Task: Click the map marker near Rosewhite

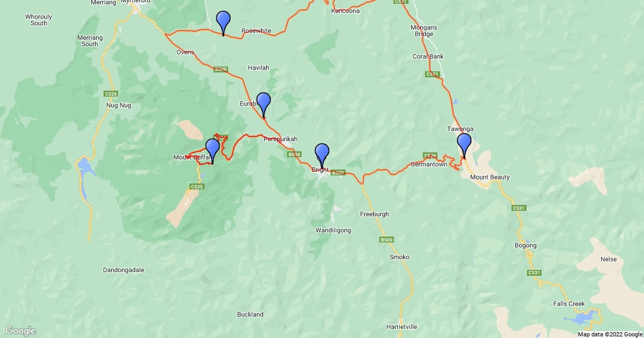Action: tap(223, 23)
